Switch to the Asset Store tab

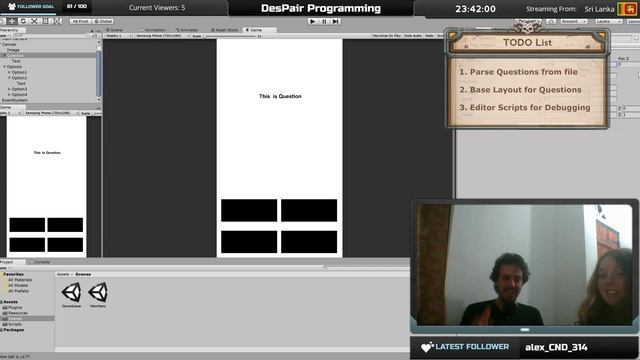224,30
